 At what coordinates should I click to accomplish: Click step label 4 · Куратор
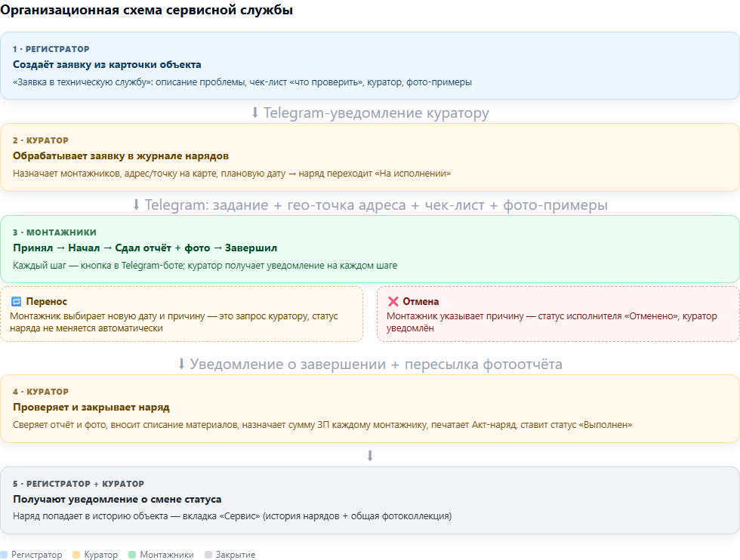click(x=41, y=392)
